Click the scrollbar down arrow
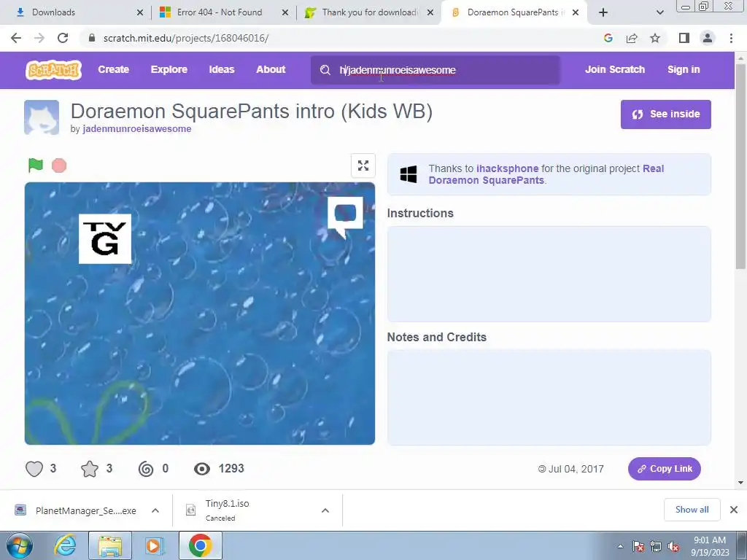This screenshot has height=560, width=747. click(740, 483)
